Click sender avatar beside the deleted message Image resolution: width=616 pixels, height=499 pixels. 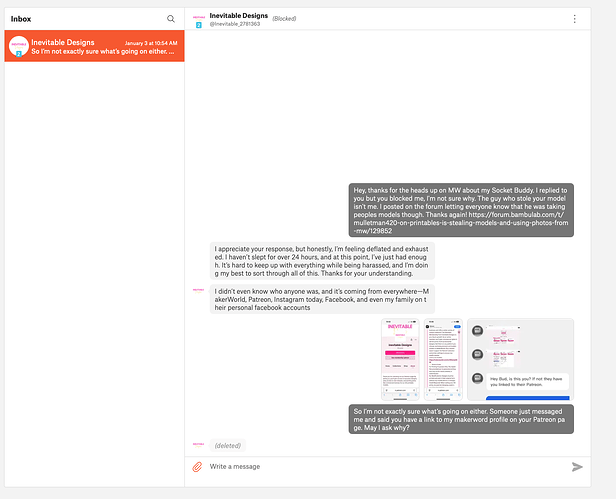198,445
